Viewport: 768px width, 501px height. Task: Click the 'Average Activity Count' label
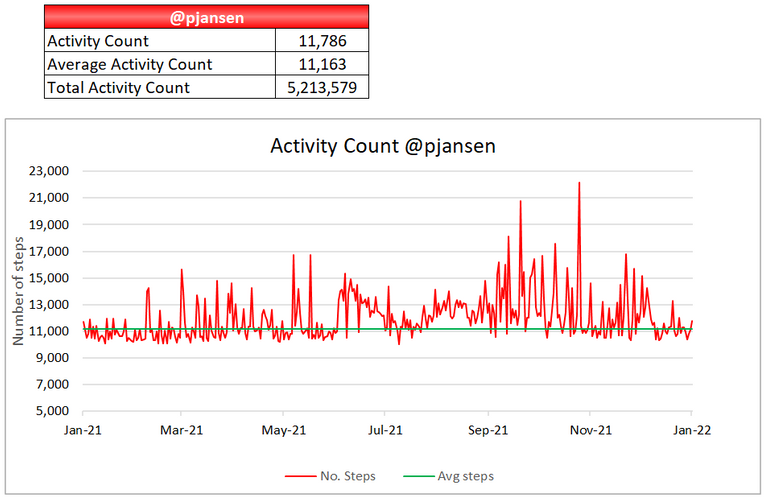[129, 64]
